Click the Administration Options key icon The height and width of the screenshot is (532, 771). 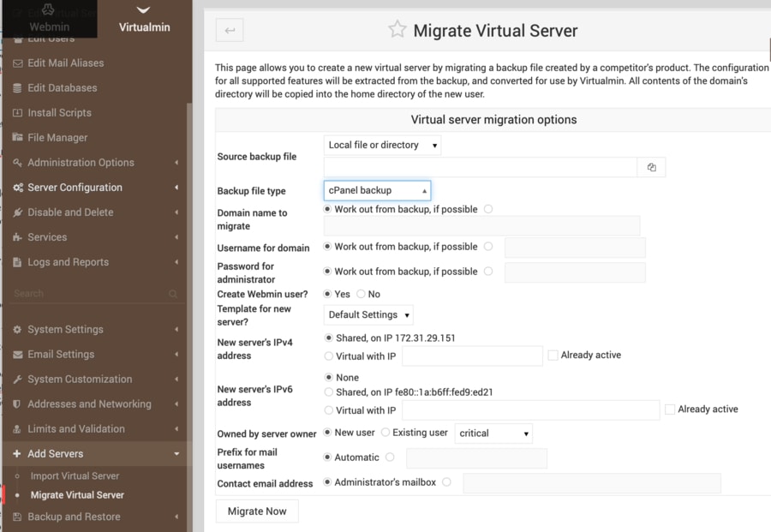[x=18, y=162]
